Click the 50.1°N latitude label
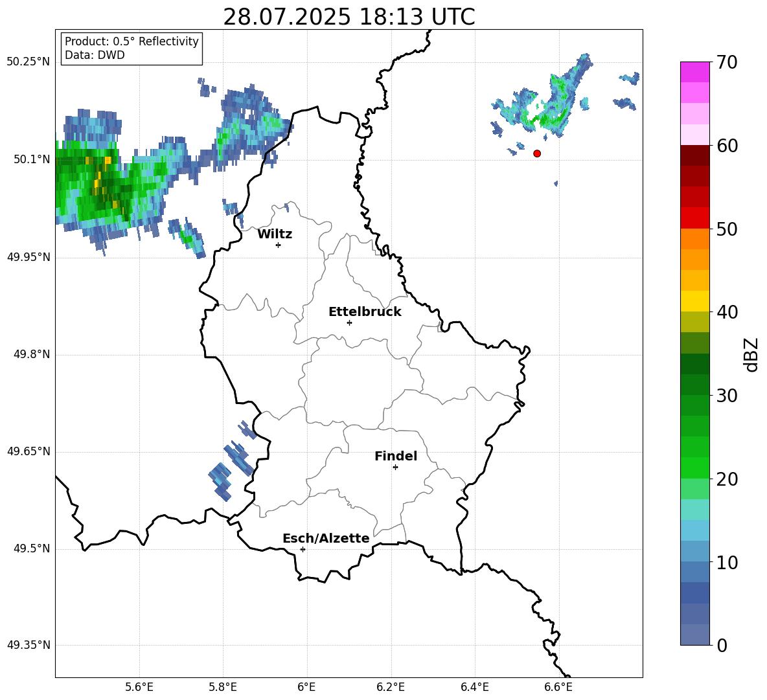This screenshot has width=767, height=700. [32, 159]
